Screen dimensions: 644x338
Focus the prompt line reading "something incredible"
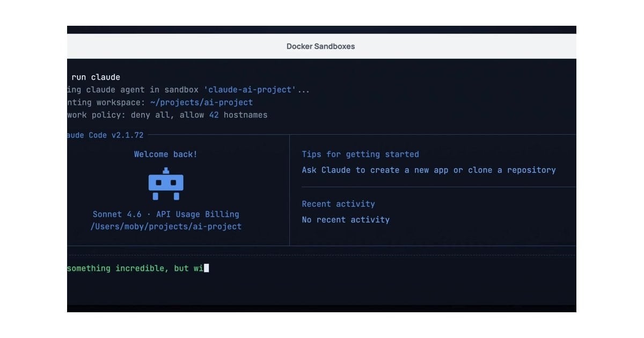(x=138, y=268)
